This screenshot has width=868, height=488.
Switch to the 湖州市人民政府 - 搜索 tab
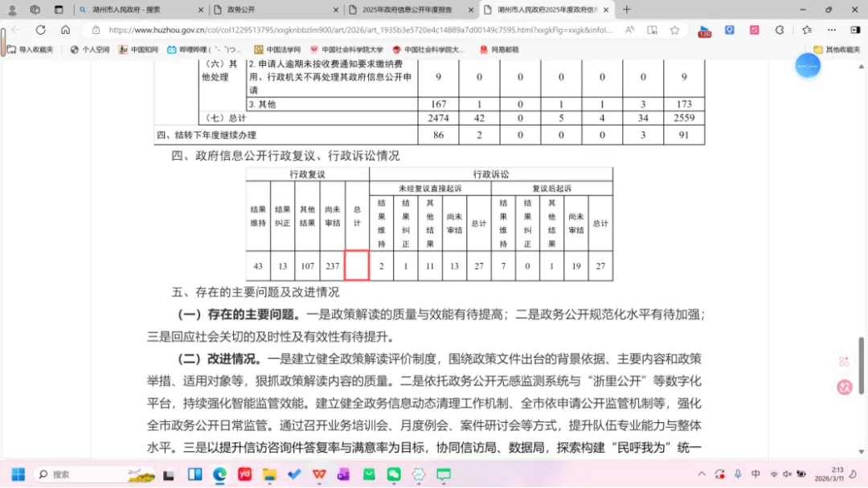pyautogui.click(x=141, y=10)
